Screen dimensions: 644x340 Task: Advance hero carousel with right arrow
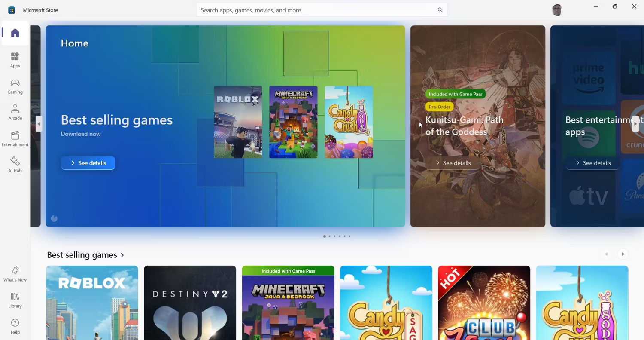point(635,124)
